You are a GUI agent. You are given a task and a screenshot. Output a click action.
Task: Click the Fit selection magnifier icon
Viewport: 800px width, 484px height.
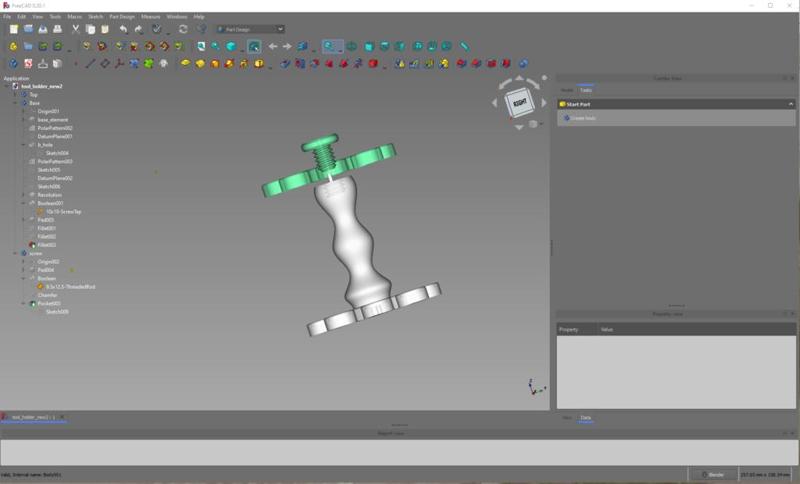(216, 46)
